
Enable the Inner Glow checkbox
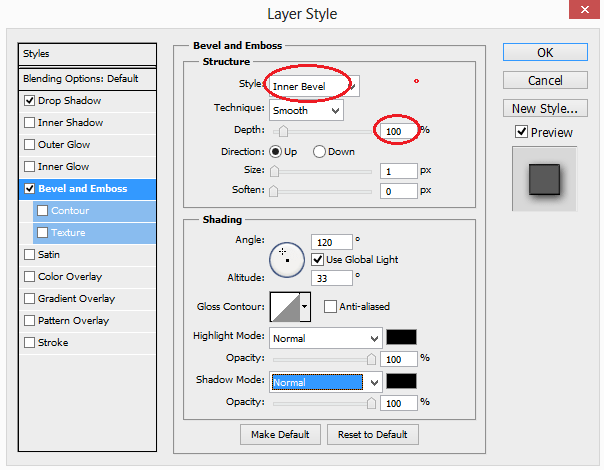pyautogui.click(x=29, y=167)
